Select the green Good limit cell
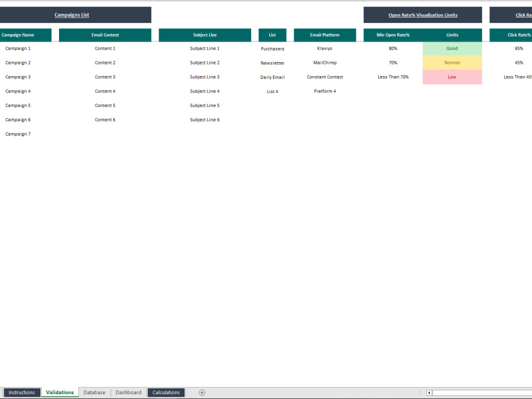 click(452, 48)
